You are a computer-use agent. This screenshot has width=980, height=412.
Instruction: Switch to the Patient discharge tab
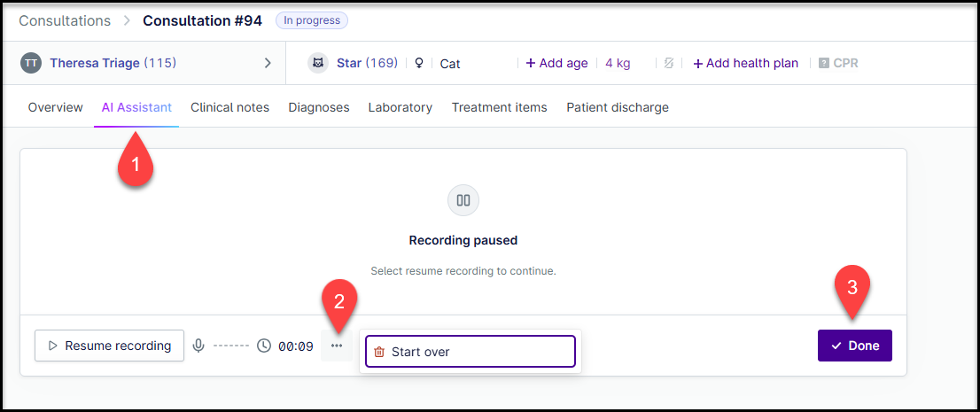click(x=618, y=107)
